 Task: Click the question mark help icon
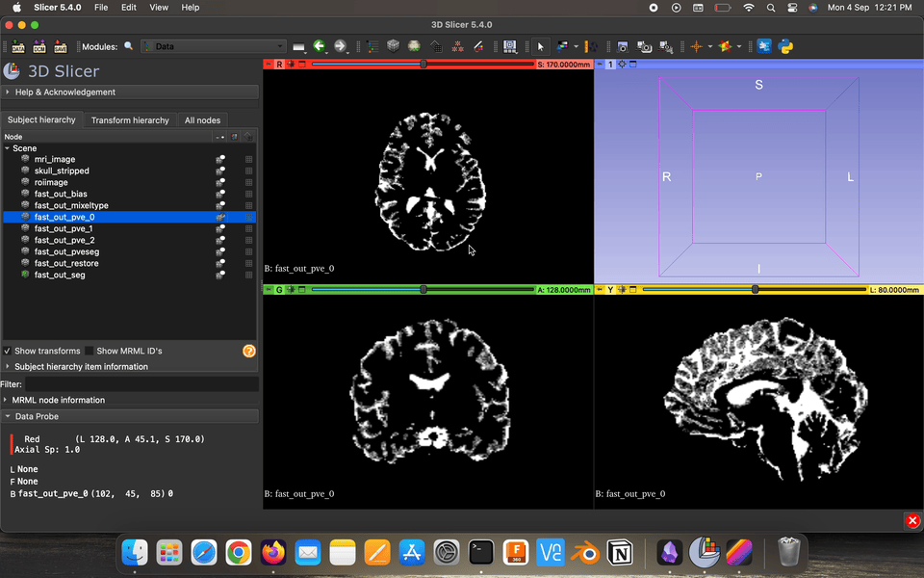pyautogui.click(x=249, y=351)
